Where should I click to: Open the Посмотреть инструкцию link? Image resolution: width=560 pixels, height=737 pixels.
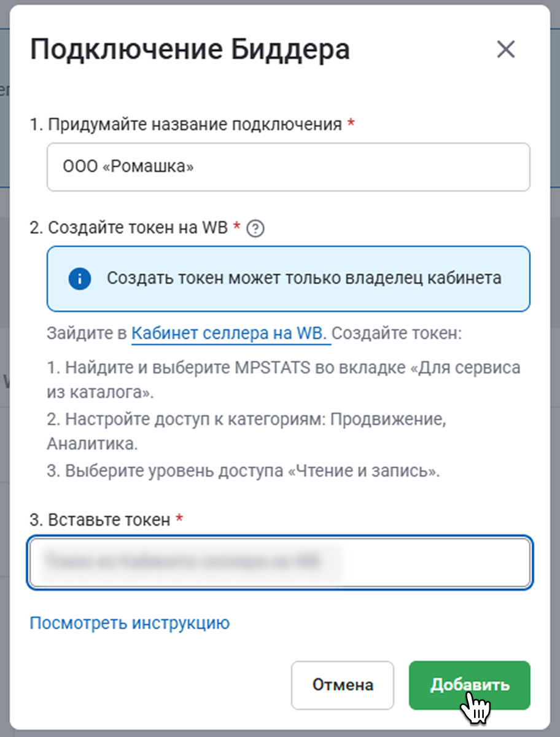point(130,623)
